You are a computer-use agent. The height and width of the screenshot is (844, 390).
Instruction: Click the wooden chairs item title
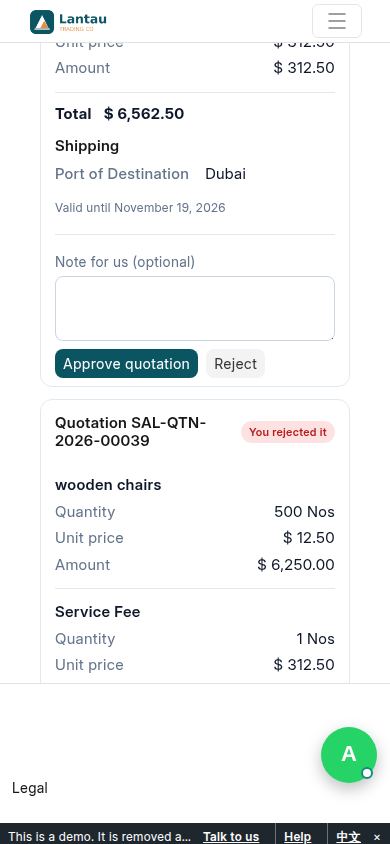click(108, 484)
